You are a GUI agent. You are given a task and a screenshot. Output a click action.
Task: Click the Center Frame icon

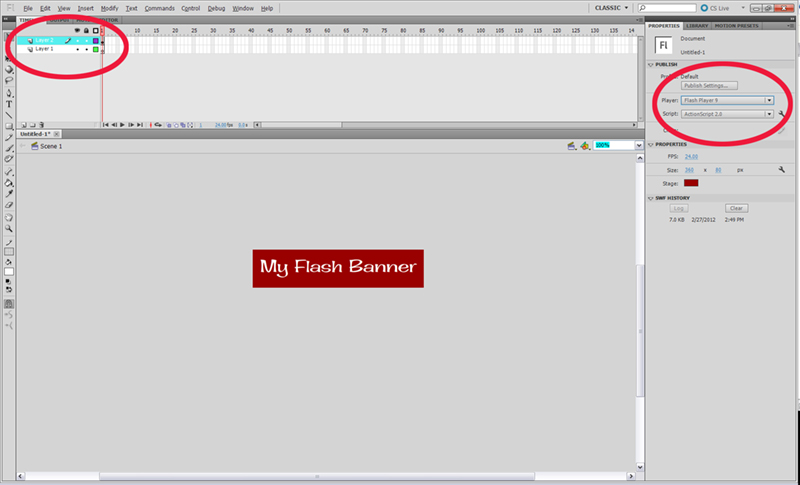151,125
